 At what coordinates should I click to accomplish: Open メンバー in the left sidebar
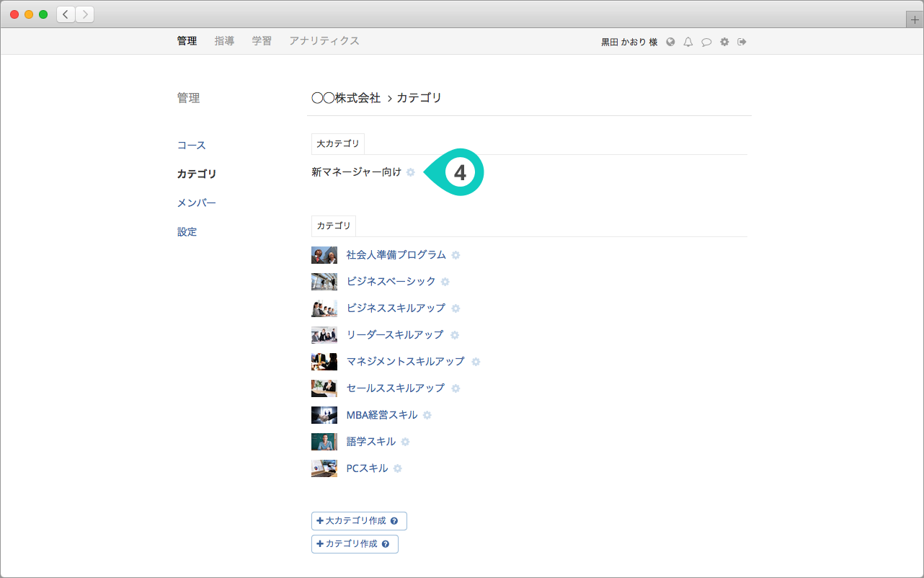[197, 203]
